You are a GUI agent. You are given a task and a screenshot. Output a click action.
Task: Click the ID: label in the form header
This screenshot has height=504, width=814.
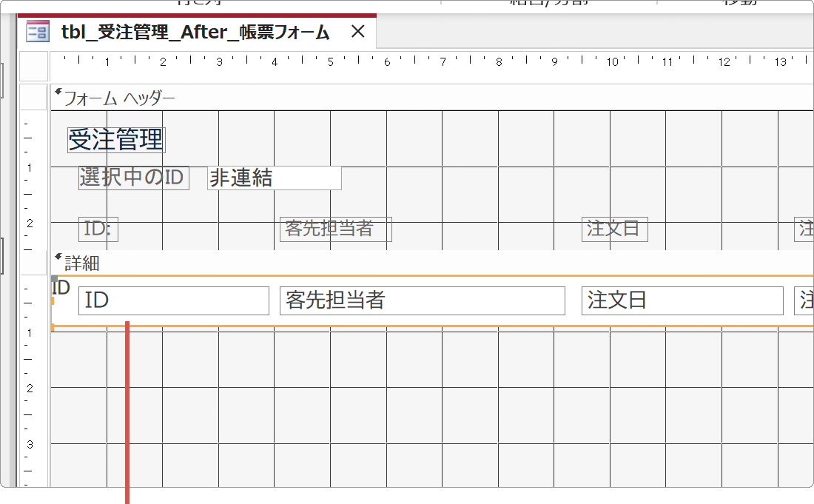point(98,229)
